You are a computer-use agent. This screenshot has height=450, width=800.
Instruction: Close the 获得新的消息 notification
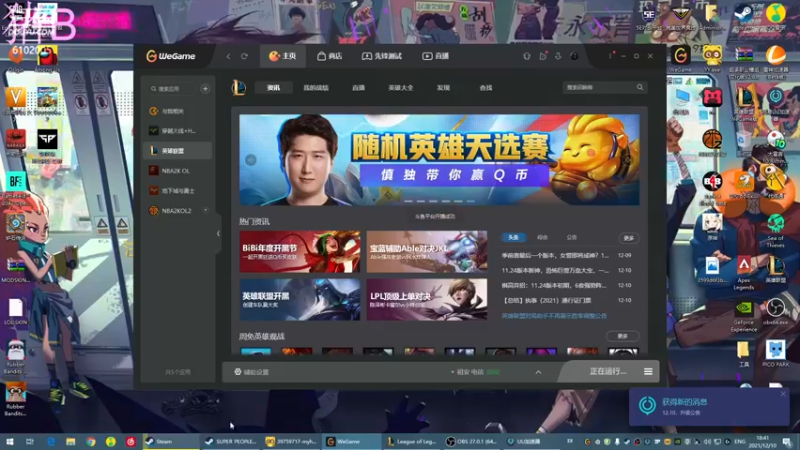pyautogui.click(x=783, y=394)
